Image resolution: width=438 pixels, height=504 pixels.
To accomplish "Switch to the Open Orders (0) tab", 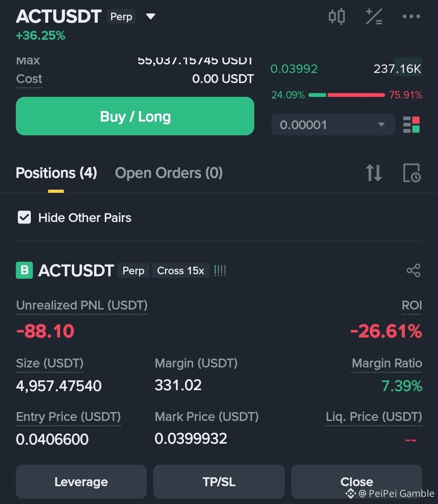I will [169, 173].
